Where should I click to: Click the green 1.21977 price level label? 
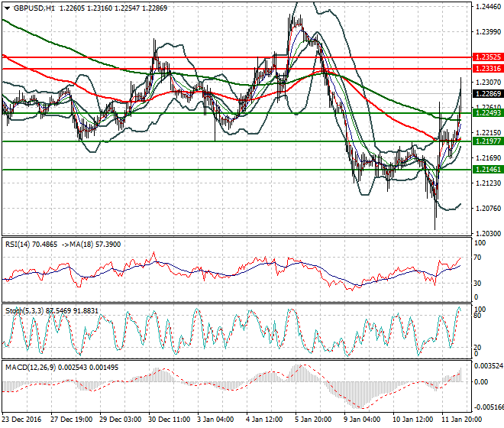click(487, 141)
